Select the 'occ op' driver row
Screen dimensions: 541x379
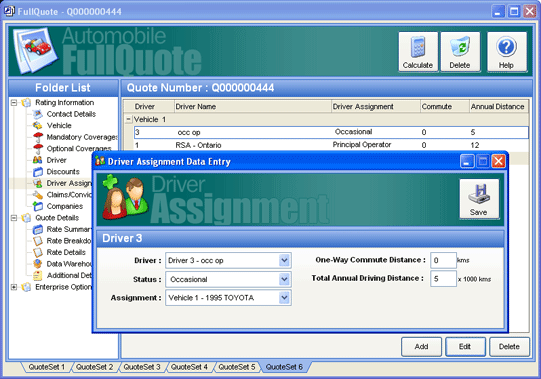pyautogui.click(x=331, y=132)
